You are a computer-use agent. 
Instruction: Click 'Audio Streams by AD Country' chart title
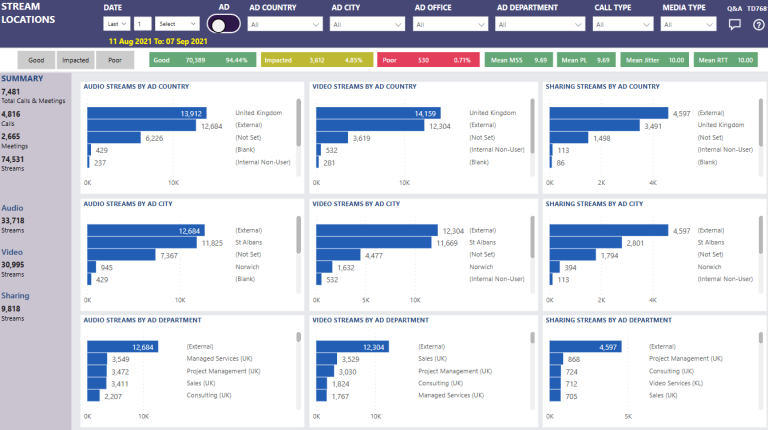point(136,86)
